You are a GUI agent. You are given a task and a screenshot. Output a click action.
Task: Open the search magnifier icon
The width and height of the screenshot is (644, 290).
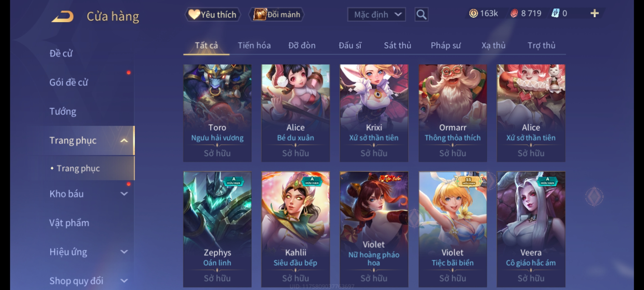[421, 15]
